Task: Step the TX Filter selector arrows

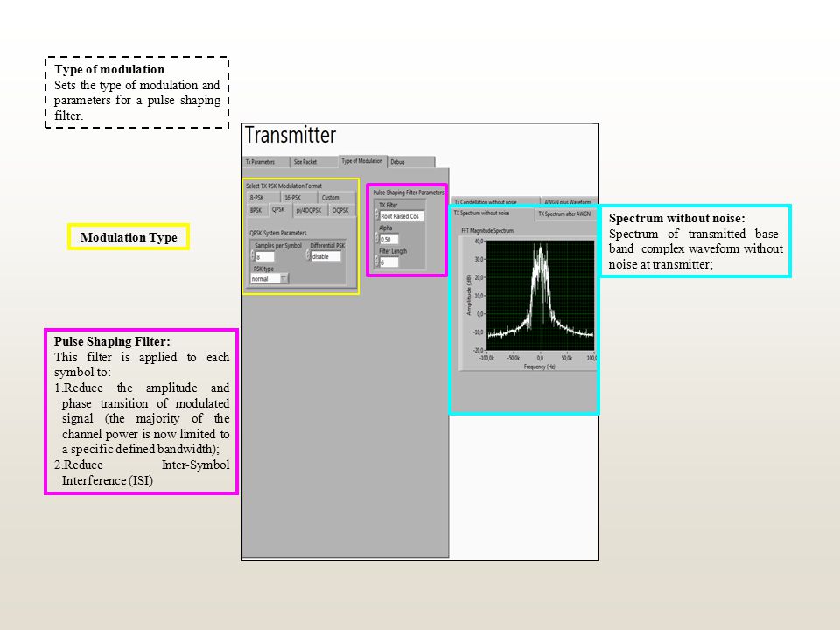Action: [x=376, y=215]
